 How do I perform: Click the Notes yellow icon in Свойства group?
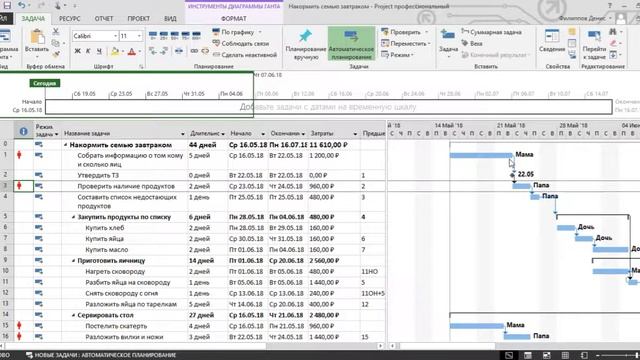pos(572,32)
